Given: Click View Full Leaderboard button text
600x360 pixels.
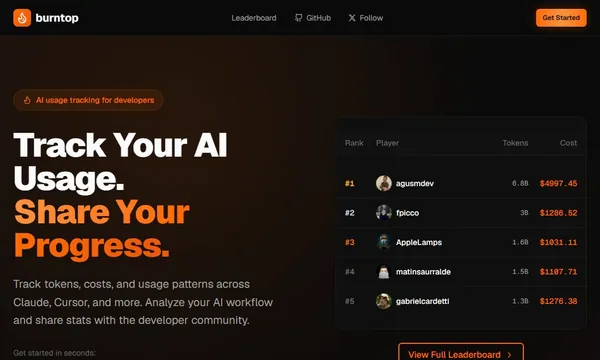Looking at the screenshot, I should [454, 355].
